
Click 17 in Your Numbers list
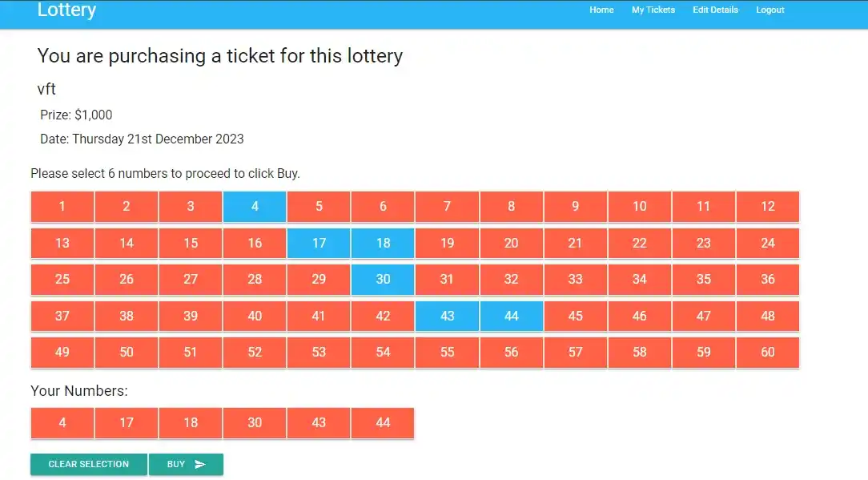click(127, 423)
